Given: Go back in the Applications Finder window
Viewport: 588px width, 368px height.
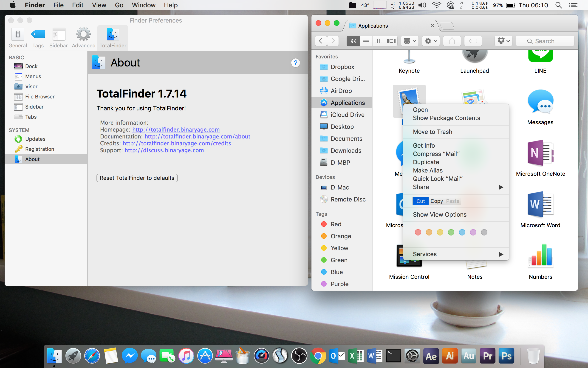Looking at the screenshot, I should point(321,41).
